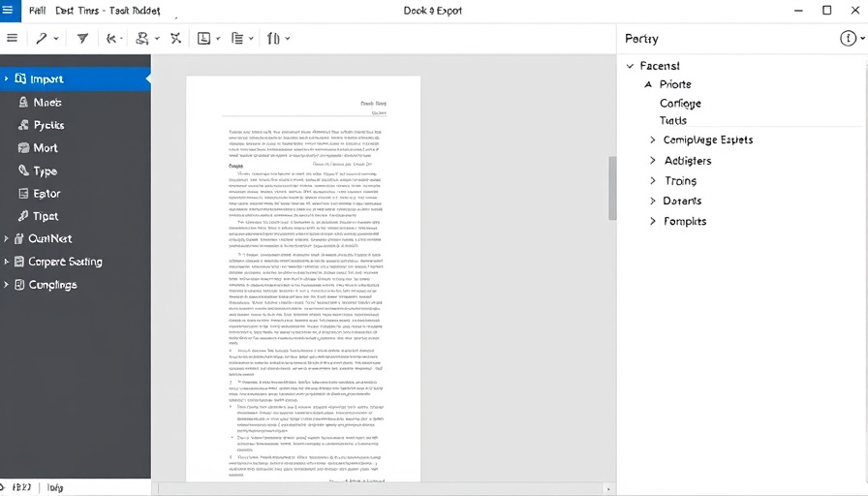Click the Import sidebar icon
Screen dimensions: 868x496
tap(20, 78)
